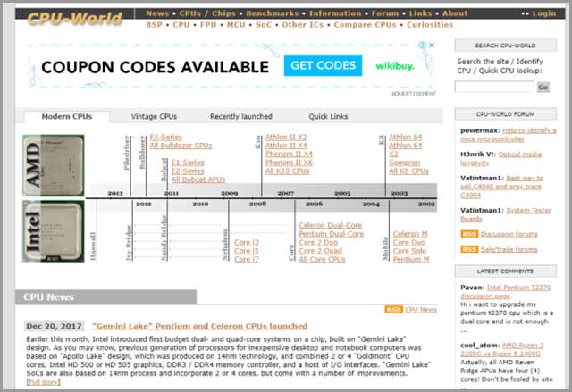The width and height of the screenshot is (572, 392).
Task: Select the Modern CPUs tab
Action: coord(67,117)
